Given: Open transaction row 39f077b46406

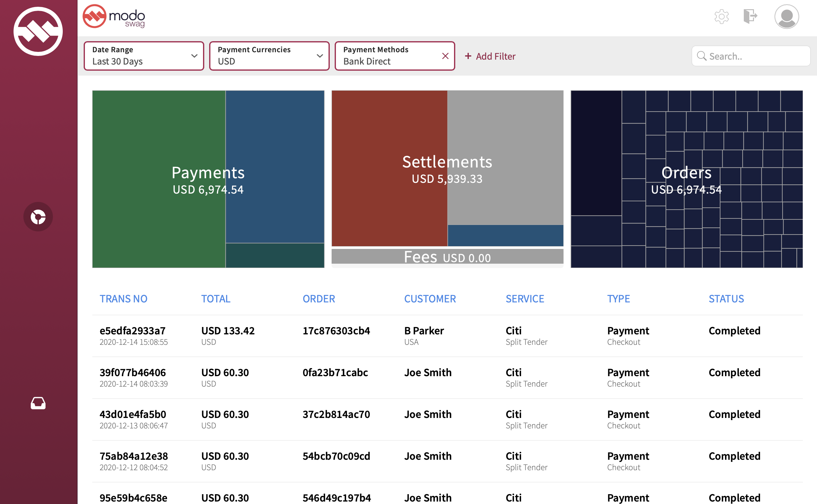Looking at the screenshot, I should [x=133, y=373].
